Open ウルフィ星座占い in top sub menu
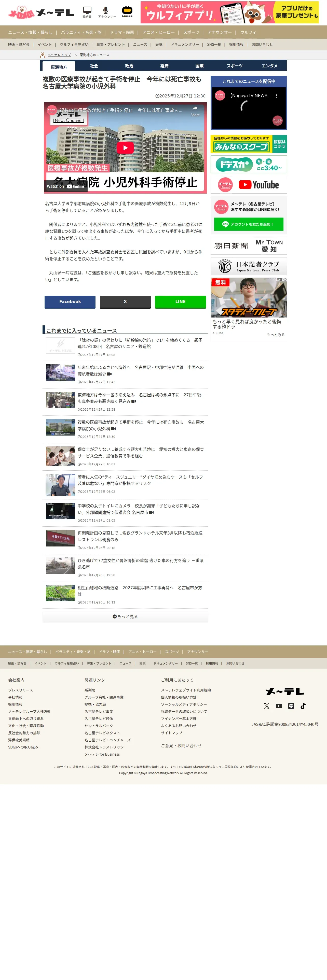This screenshot has width=327, height=980. click(74, 45)
